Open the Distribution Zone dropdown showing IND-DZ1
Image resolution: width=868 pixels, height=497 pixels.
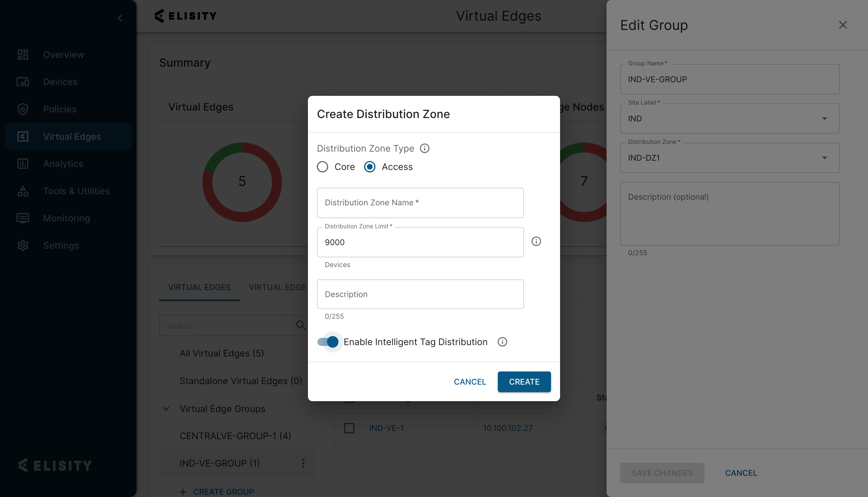point(730,158)
